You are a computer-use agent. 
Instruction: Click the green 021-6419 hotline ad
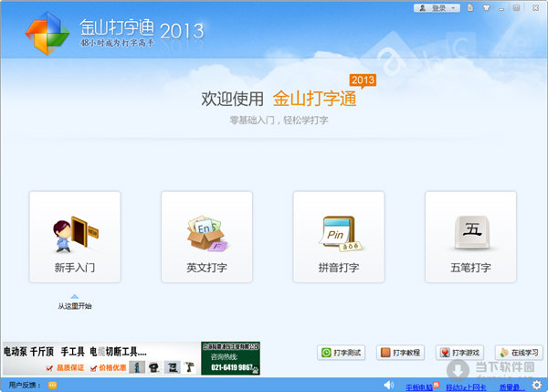coord(231,358)
